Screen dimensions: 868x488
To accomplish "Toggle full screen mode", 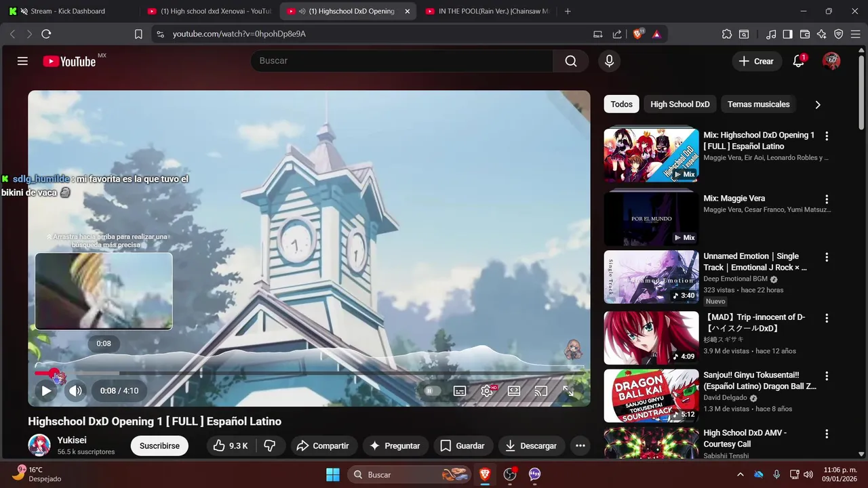I will tap(568, 390).
